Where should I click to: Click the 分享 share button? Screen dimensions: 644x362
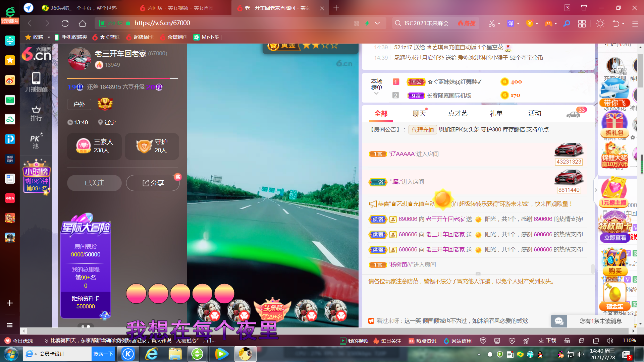click(153, 183)
